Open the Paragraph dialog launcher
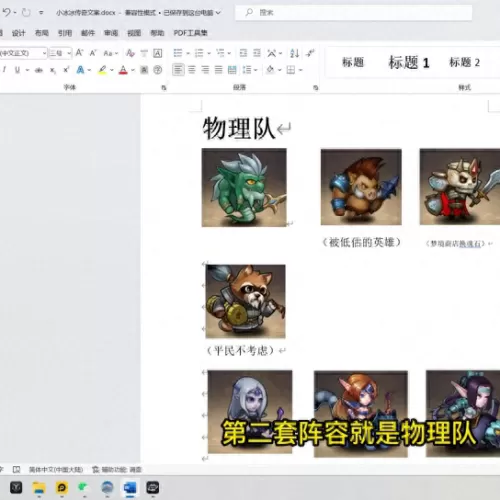500x500 pixels. tap(316, 88)
